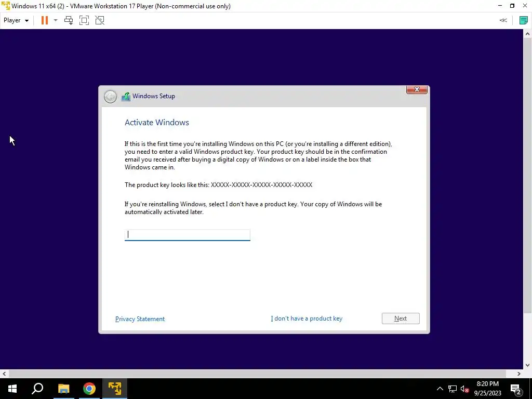Image resolution: width=532 pixels, height=399 pixels.
Task: Open Google Chrome from taskbar
Action: (89, 389)
